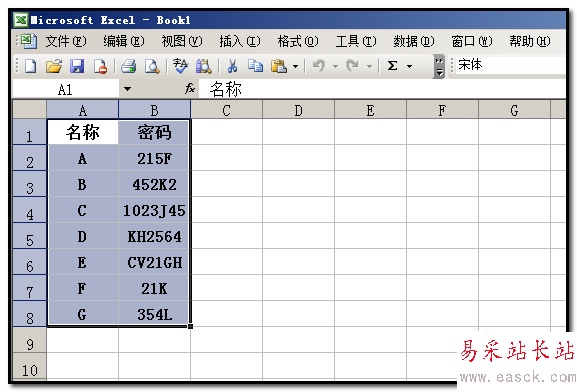The image size is (577, 392).
Task: Open the 文件(F) menu
Action: tap(66, 41)
